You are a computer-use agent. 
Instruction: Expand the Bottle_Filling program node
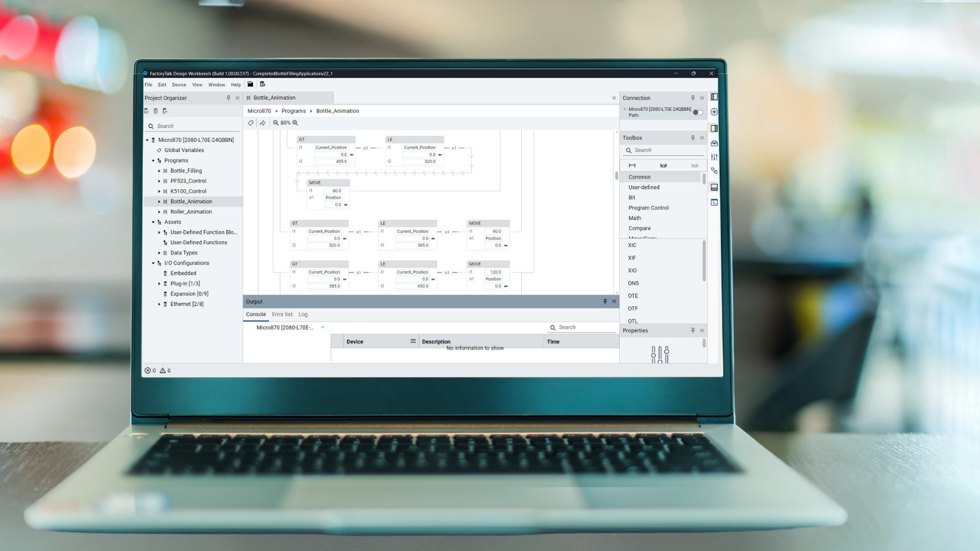(159, 170)
